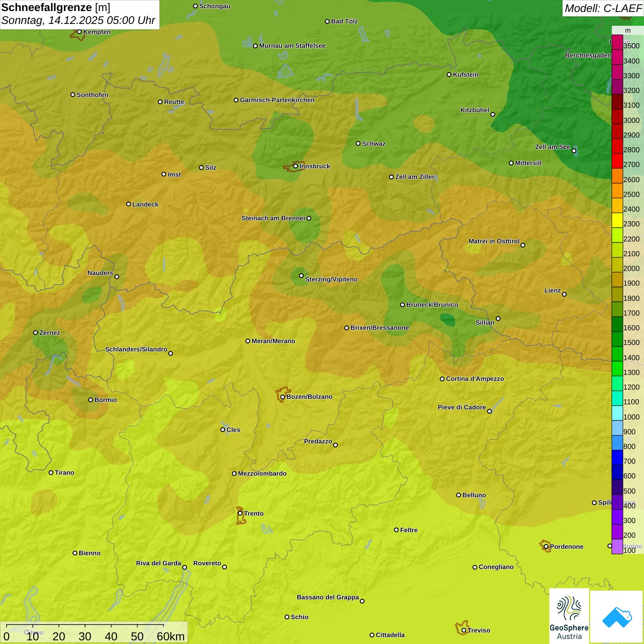Click the Cittadella label
The image size is (644, 644).
(390, 635)
